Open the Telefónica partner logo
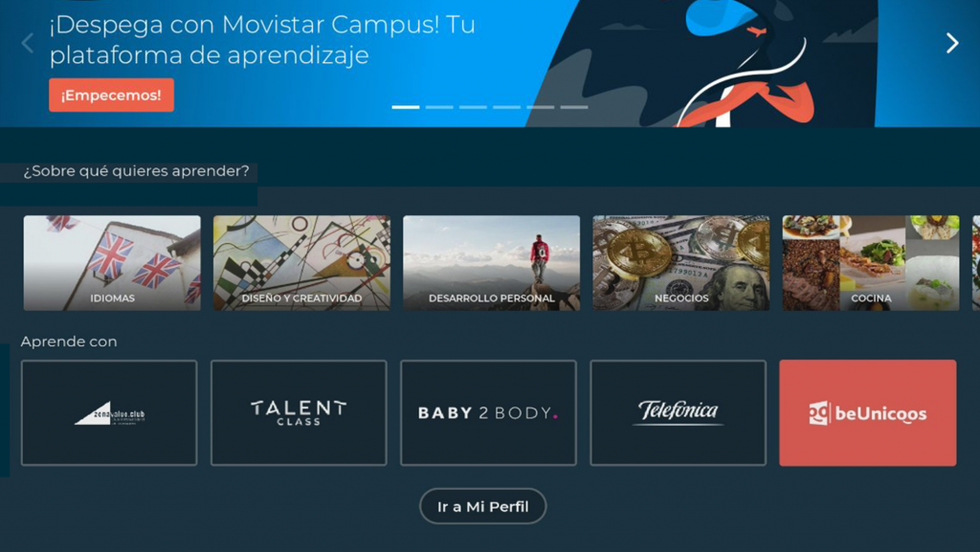The height and width of the screenshot is (552, 980). click(x=679, y=412)
